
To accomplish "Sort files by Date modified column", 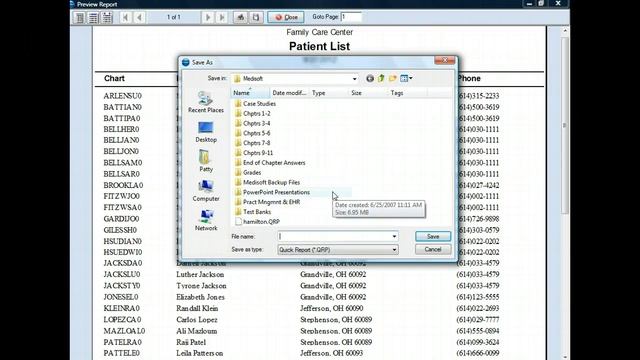I will (x=289, y=93).
